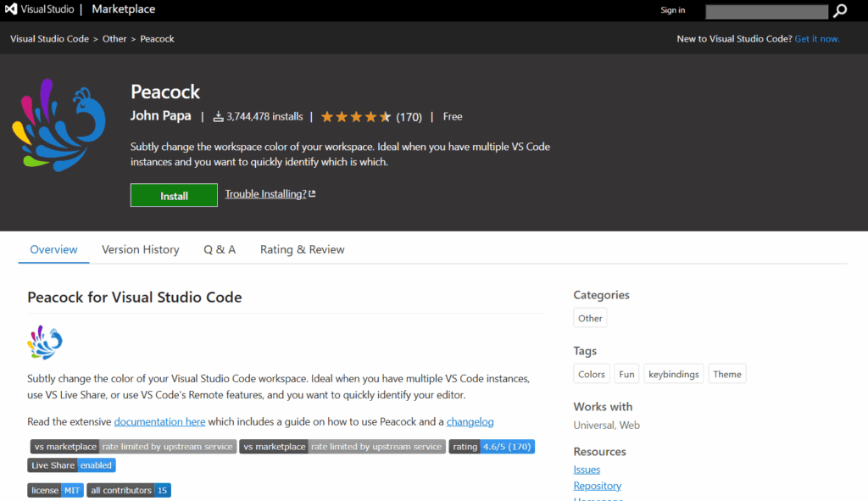The height and width of the screenshot is (501, 868).
Task: Open the Rating & Review tab
Action: [x=303, y=250]
